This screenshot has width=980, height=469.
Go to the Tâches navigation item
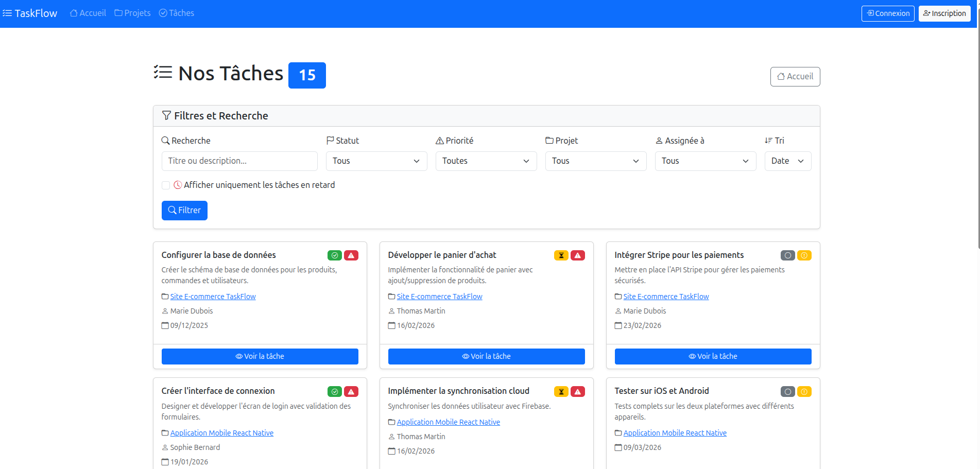click(x=177, y=13)
